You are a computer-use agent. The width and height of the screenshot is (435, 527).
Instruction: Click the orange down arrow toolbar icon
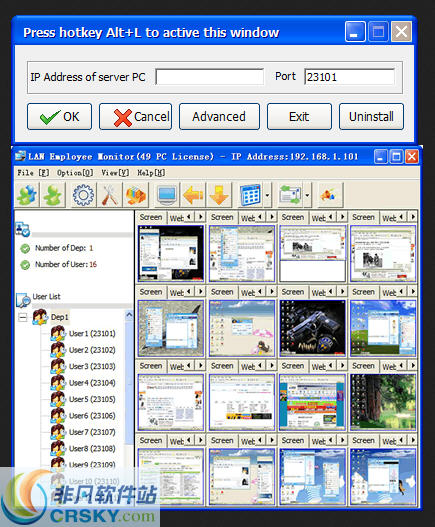[x=219, y=195]
